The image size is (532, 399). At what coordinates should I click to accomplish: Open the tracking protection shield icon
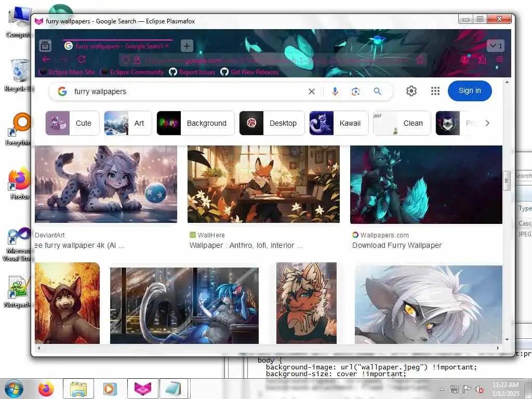(126, 60)
